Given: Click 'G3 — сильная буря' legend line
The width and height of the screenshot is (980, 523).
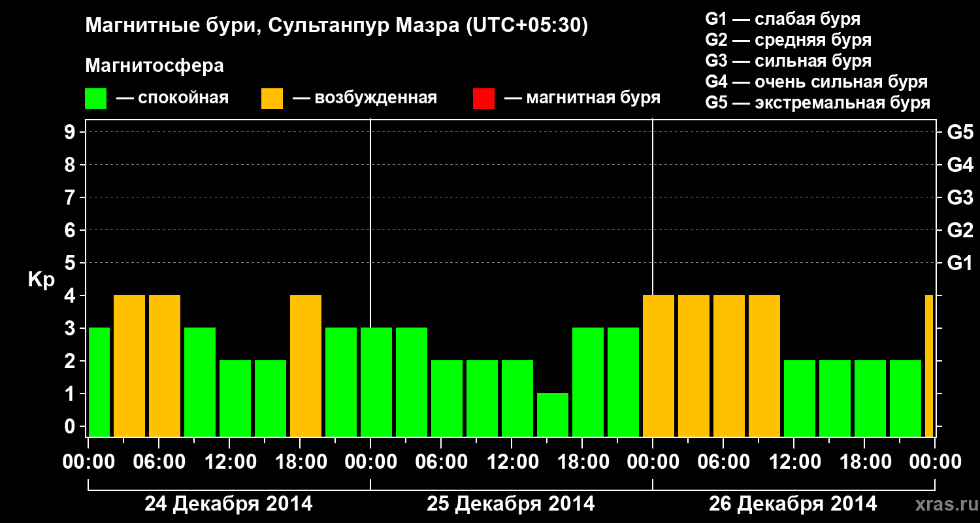Looking at the screenshot, I should 789,61.
